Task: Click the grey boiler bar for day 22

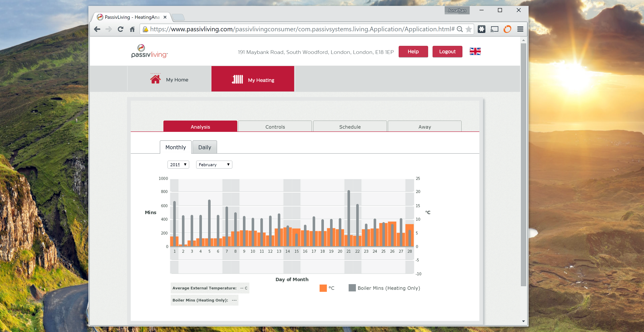Action: [x=357, y=225]
